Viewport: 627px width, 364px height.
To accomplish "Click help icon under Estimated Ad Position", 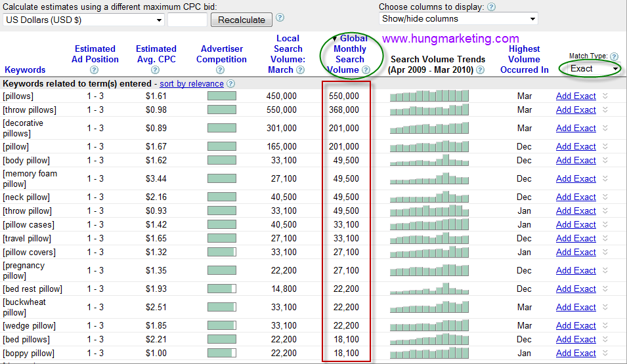I will point(95,70).
